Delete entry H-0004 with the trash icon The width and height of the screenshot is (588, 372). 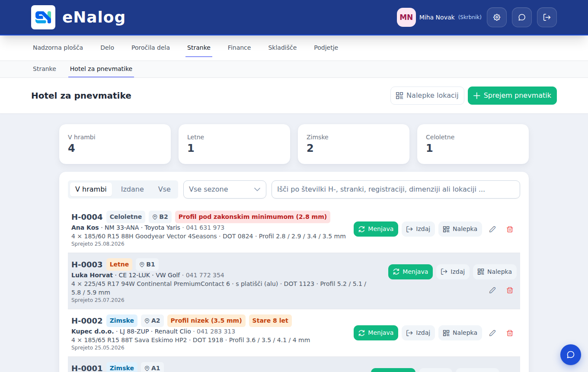pos(510,229)
